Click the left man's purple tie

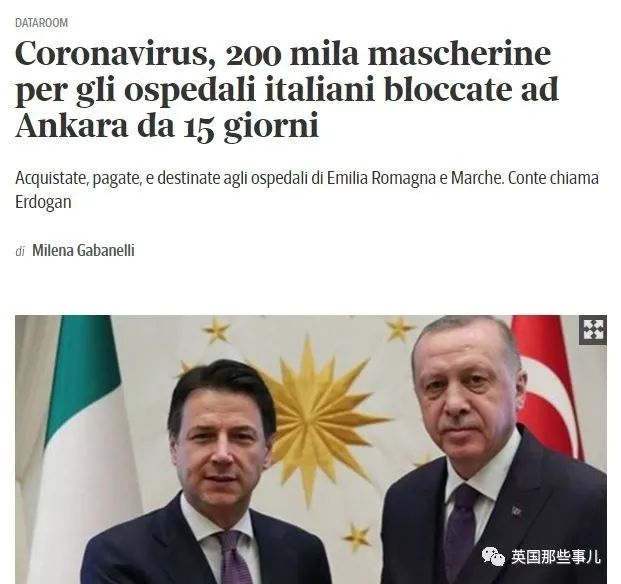click(x=236, y=557)
